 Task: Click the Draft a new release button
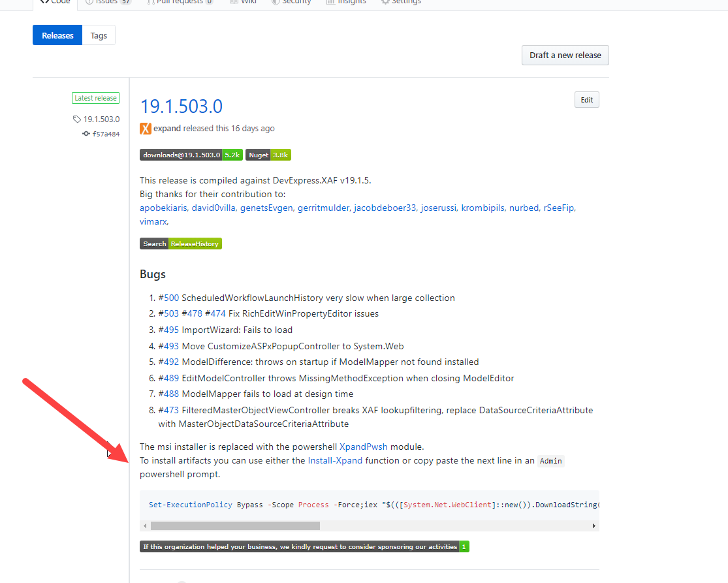(565, 55)
